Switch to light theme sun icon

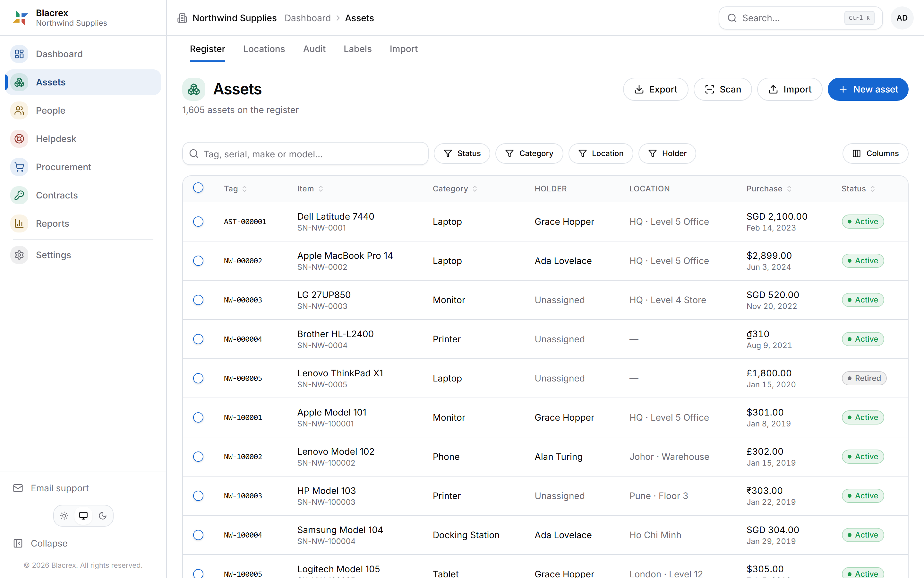coord(64,516)
